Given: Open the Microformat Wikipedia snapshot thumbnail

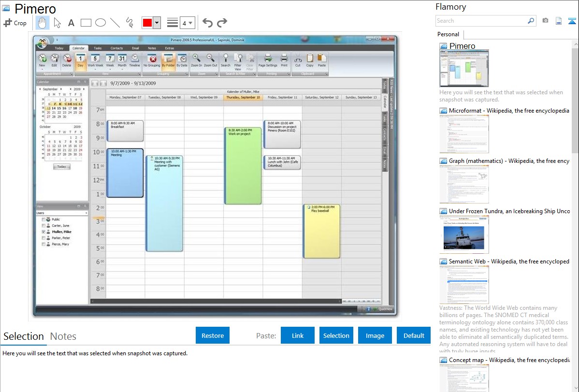Looking at the screenshot, I should pyautogui.click(x=464, y=134).
